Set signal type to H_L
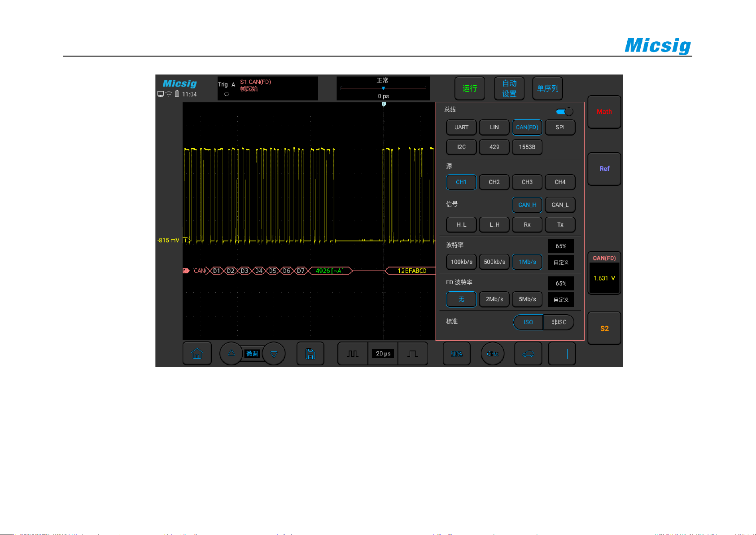Viewport: 756px width, 535px height. pyautogui.click(x=461, y=225)
